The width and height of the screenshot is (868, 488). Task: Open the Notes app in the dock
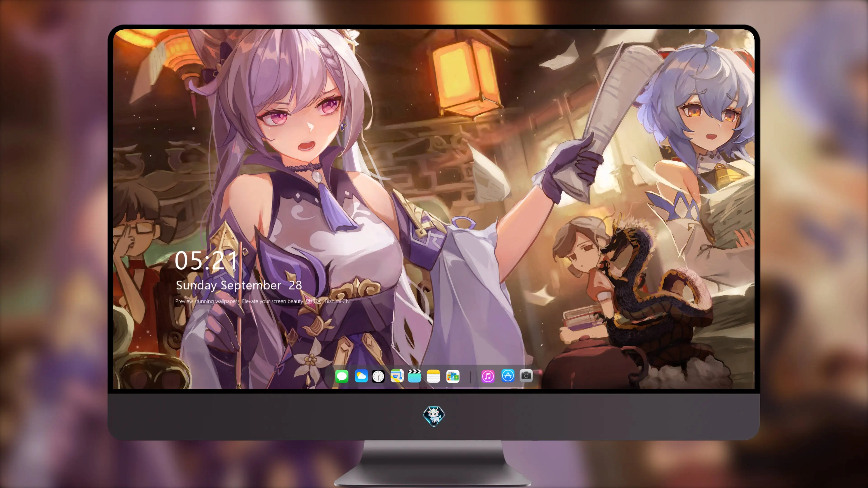[x=433, y=376]
